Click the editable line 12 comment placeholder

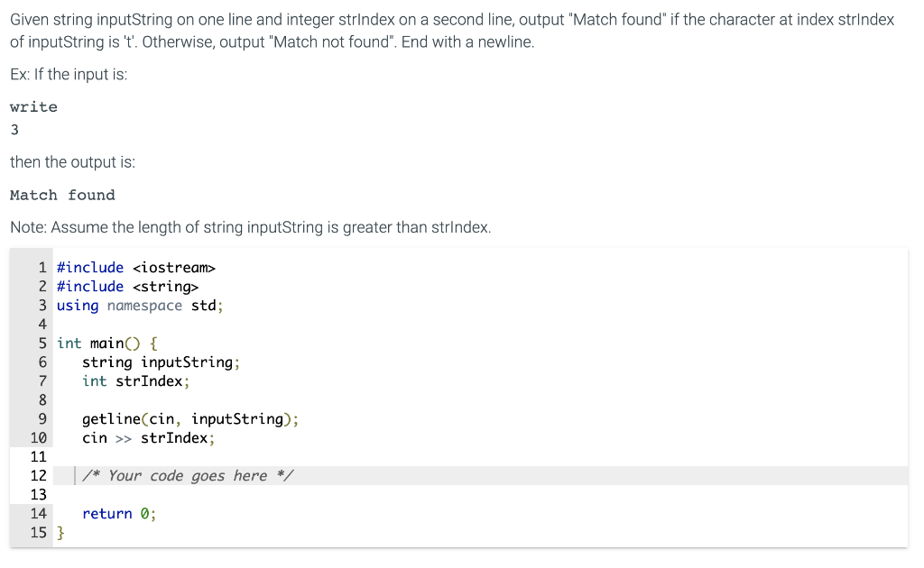[x=188, y=476]
